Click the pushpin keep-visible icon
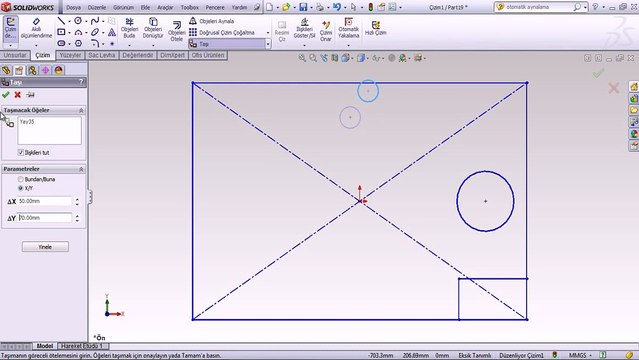The width and height of the screenshot is (639, 360). tap(30, 95)
